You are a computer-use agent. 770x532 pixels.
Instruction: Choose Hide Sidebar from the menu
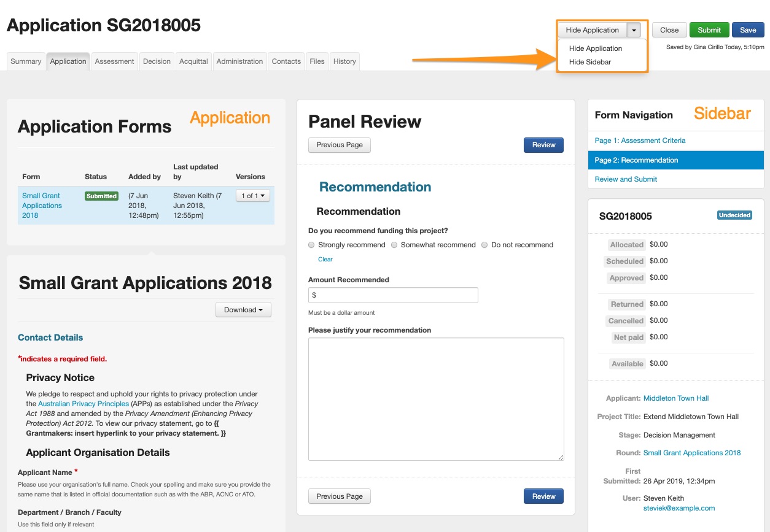589,62
